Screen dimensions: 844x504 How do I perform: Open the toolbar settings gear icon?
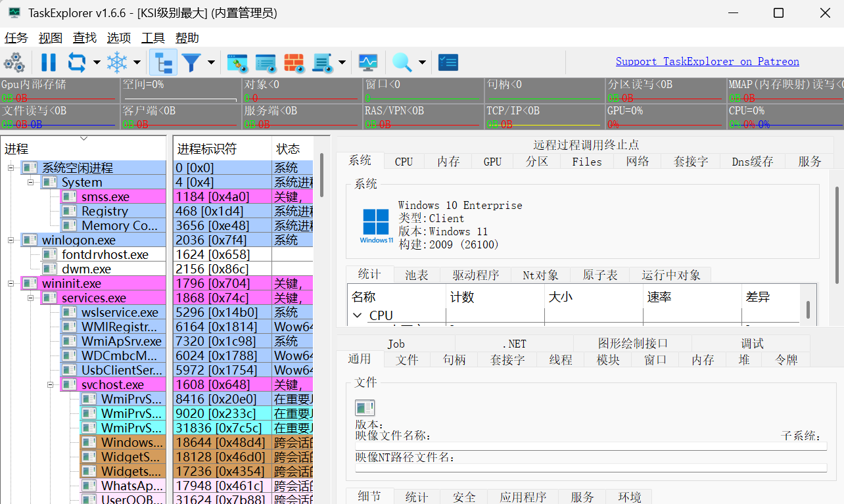(14, 62)
